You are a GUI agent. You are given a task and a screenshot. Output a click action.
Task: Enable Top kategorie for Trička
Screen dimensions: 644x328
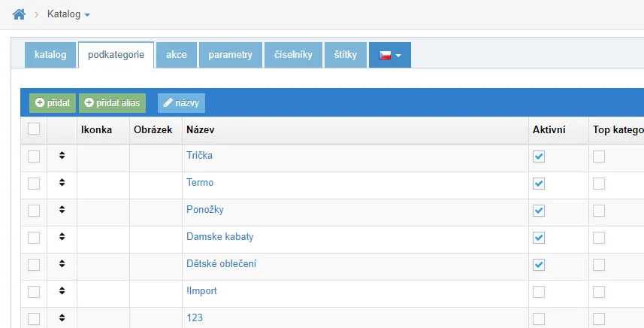pyautogui.click(x=599, y=156)
